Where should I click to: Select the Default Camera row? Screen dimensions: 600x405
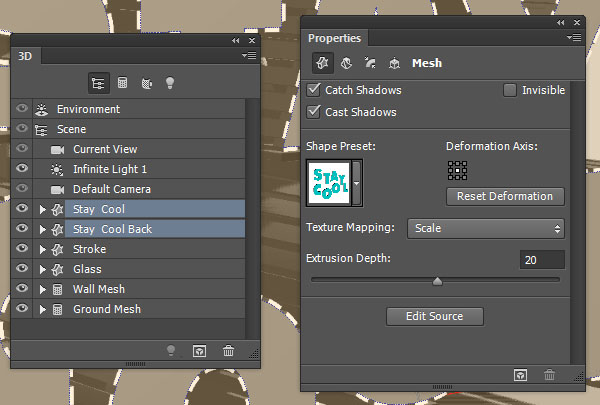[x=128, y=189]
